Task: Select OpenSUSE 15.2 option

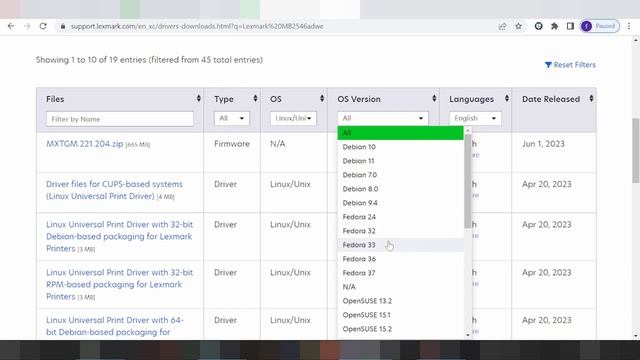Action: 400,329
